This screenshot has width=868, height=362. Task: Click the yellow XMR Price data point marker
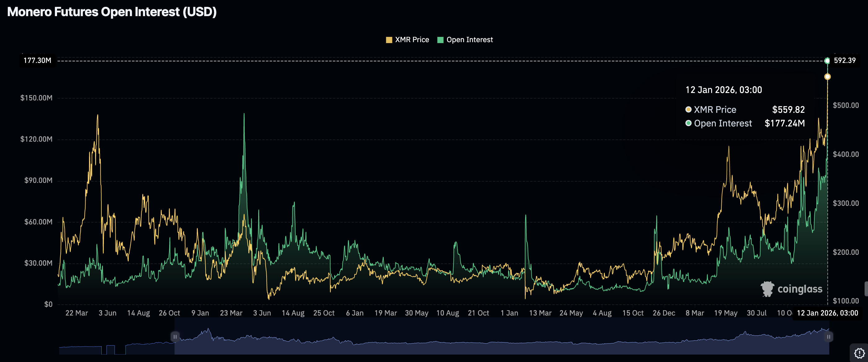pos(827,77)
